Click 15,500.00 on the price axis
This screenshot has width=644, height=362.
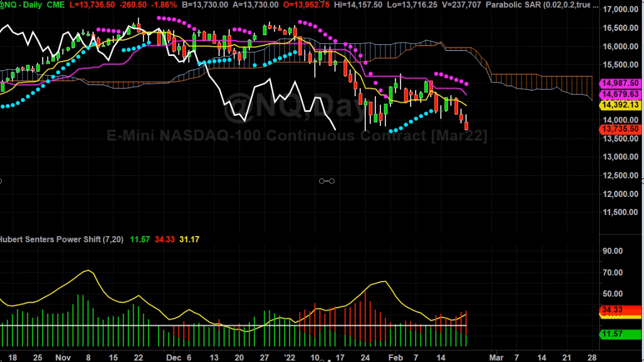coord(620,65)
